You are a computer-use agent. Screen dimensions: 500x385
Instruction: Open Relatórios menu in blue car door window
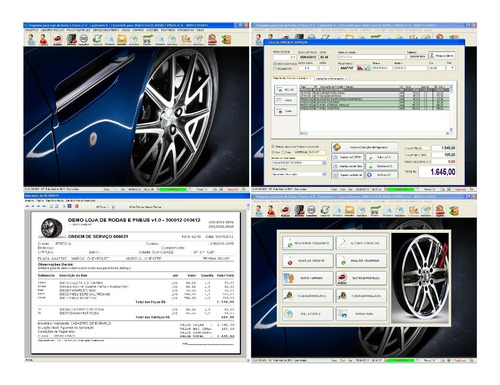pos(168,30)
